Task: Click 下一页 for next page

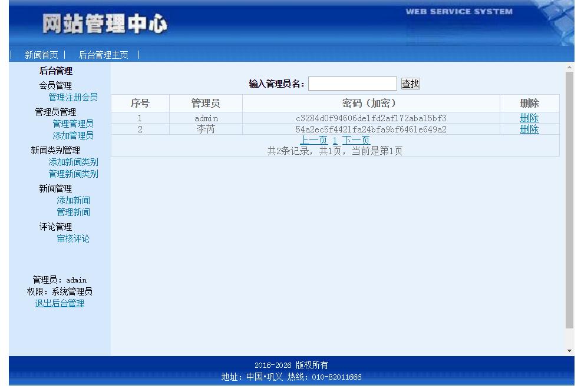Action: [356, 140]
